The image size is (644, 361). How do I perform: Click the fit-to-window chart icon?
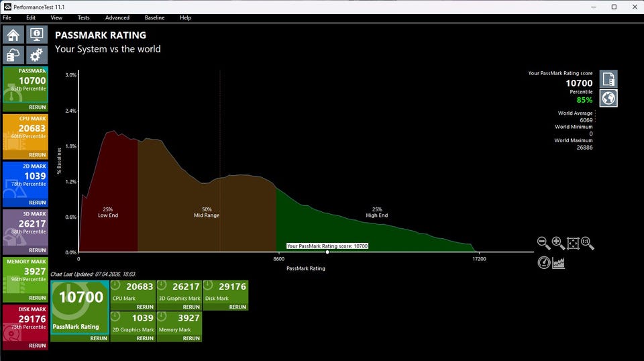[x=573, y=243]
